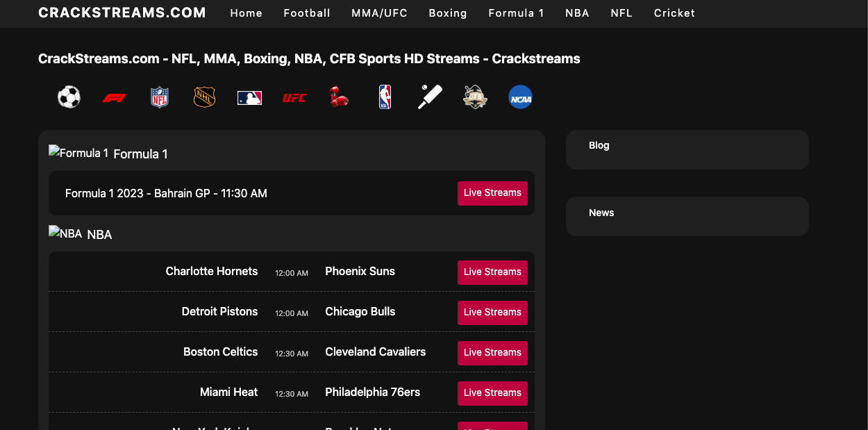This screenshot has width=868, height=430.
Task: Select the NFL shield icon
Action: click(160, 97)
